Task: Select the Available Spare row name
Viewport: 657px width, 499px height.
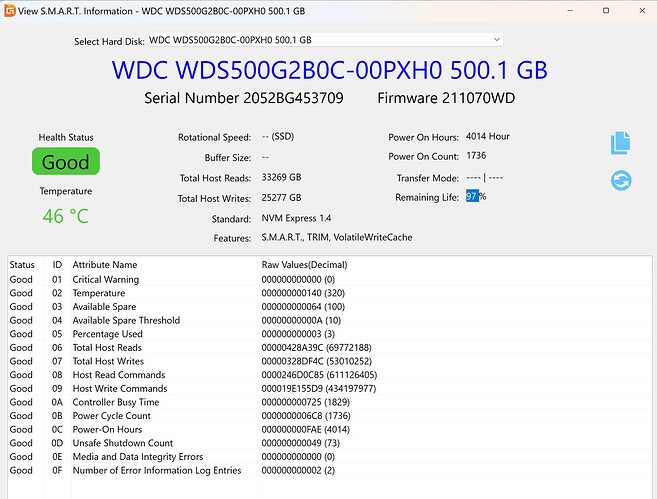Action: pos(104,307)
